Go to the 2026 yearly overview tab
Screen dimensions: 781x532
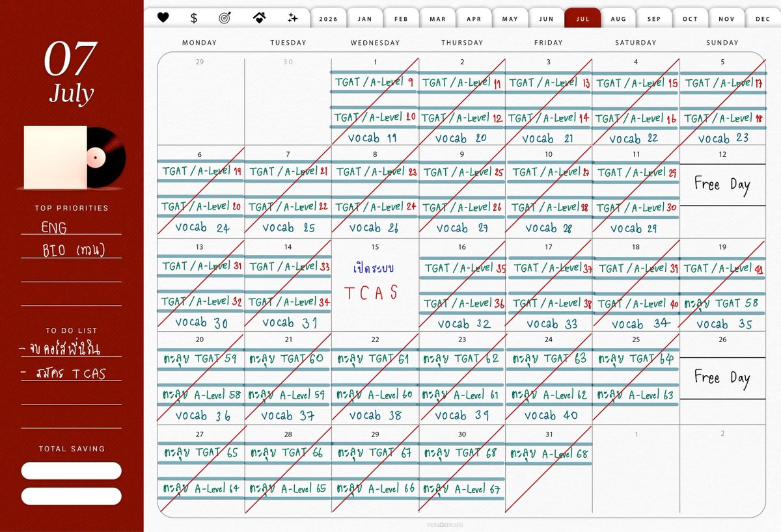[329, 19]
